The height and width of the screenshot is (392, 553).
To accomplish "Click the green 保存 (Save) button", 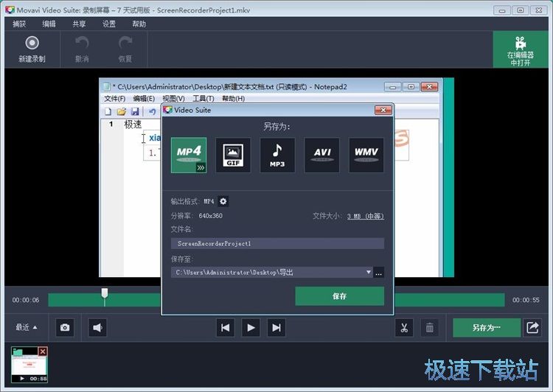I will tap(340, 296).
